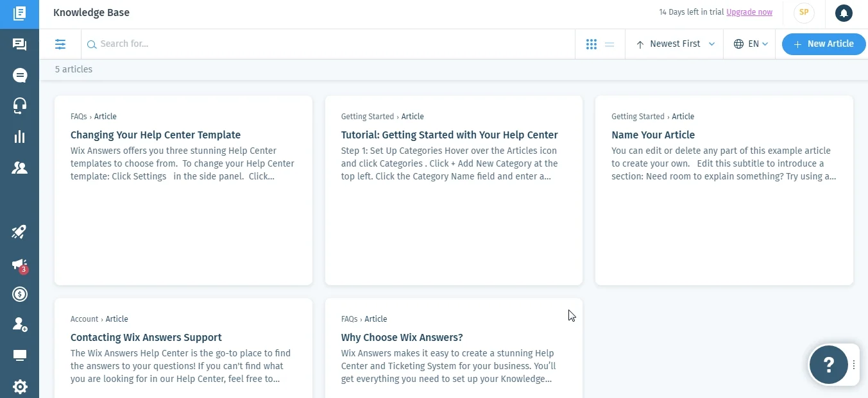The width and height of the screenshot is (868, 398).
Task: Open Contacting Wix Answers Support article
Action: (x=146, y=338)
